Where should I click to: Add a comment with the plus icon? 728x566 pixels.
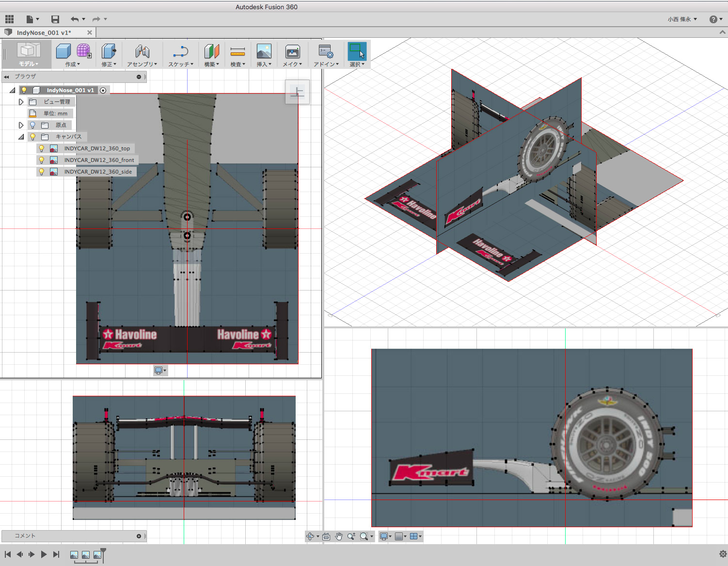click(139, 536)
